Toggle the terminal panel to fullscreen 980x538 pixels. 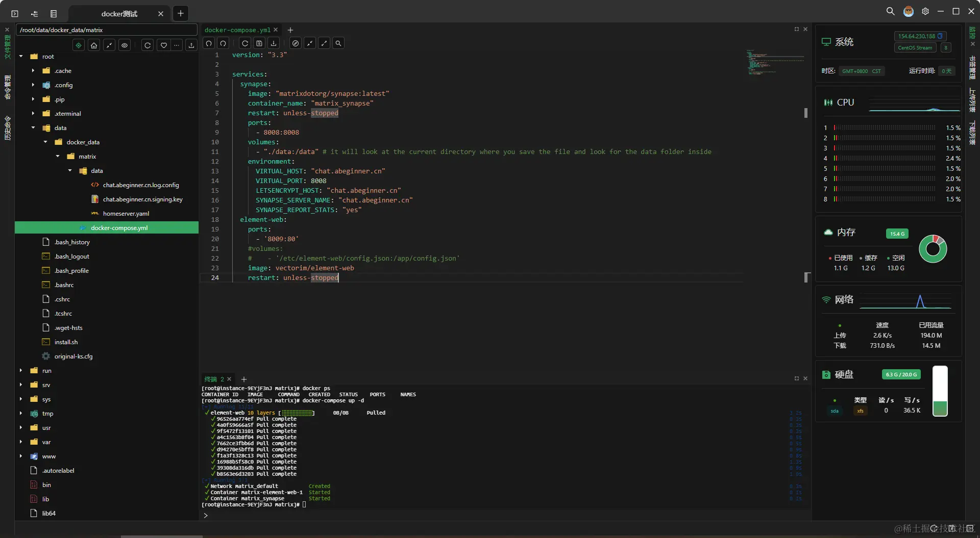796,378
